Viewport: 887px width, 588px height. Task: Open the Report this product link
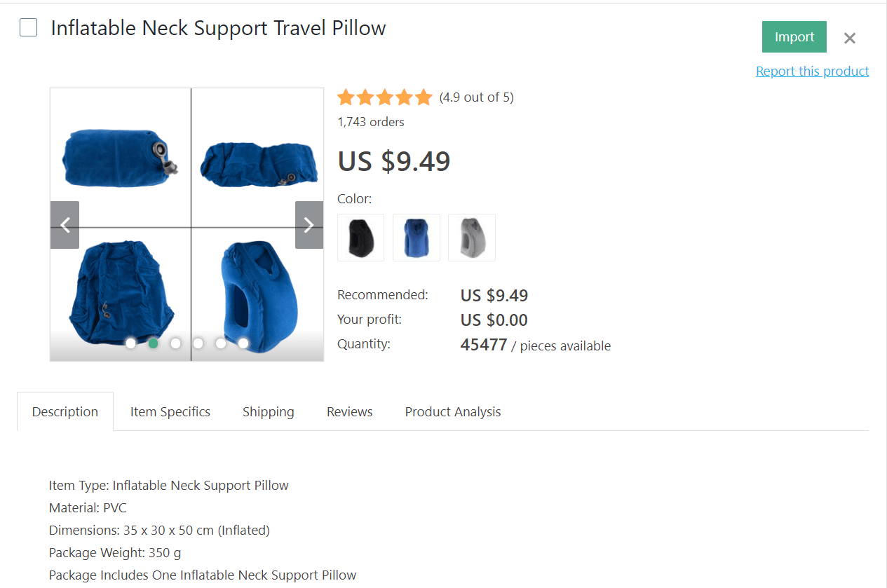click(812, 71)
